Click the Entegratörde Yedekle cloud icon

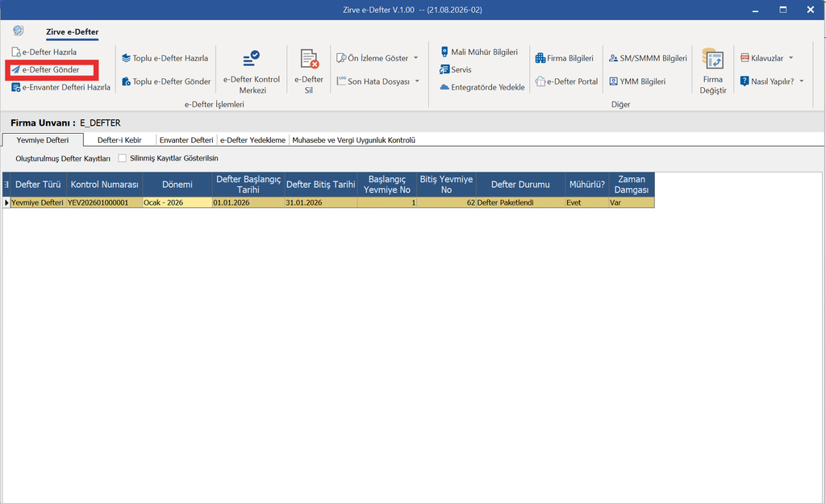[x=444, y=87]
